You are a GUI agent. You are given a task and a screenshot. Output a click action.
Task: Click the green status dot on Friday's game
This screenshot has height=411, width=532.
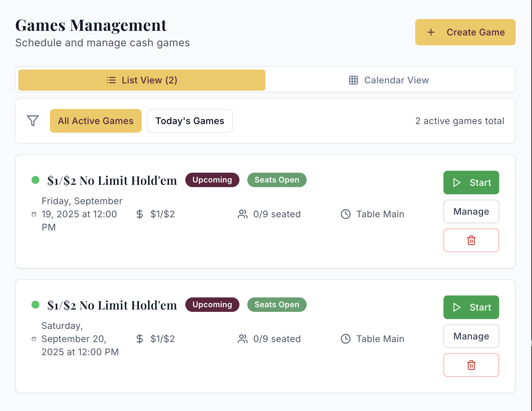click(35, 180)
